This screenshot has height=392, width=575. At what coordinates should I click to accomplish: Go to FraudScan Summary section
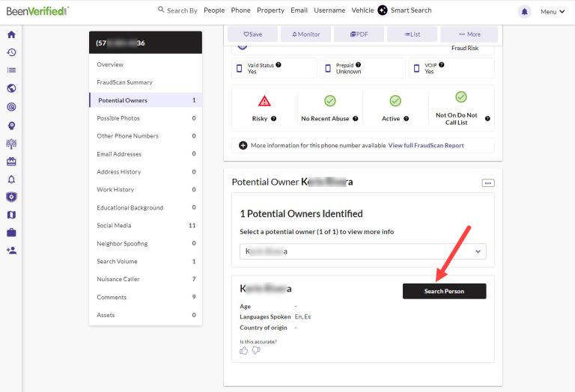[124, 82]
